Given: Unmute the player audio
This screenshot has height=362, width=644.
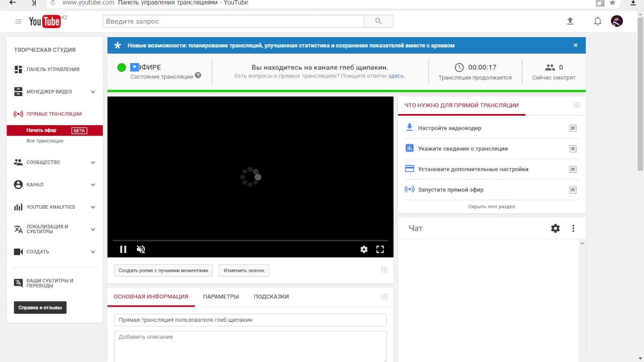Looking at the screenshot, I should (x=141, y=249).
